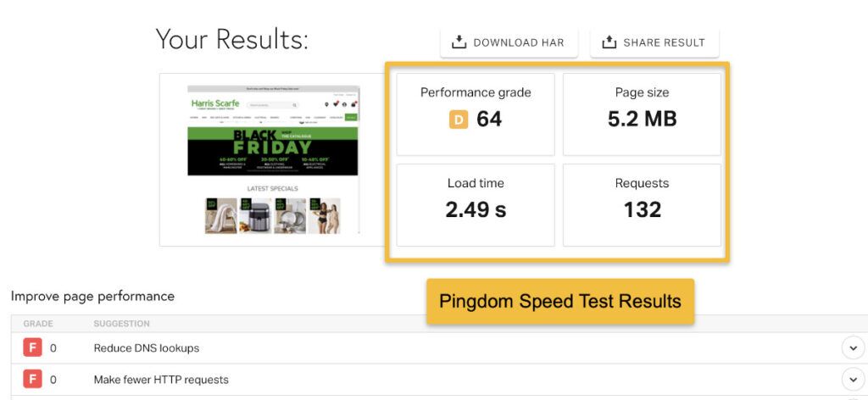Screen dimensions: 868x400
Task: Click the red F badge for HTTP requests
Action: click(32, 380)
